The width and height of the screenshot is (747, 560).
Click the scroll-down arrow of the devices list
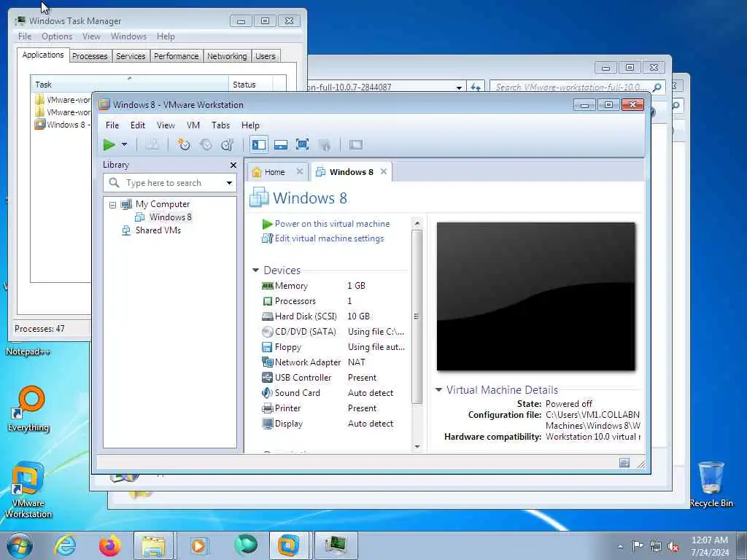coord(417,446)
